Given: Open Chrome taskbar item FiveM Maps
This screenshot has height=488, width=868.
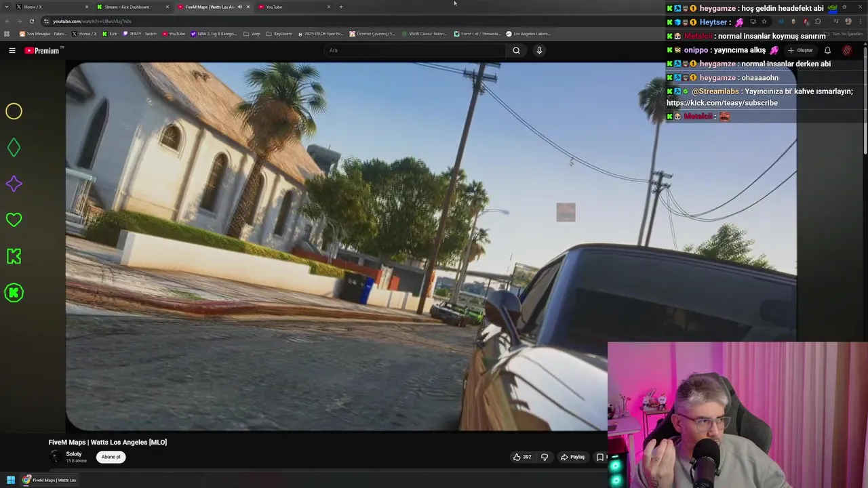Looking at the screenshot, I should [50, 480].
